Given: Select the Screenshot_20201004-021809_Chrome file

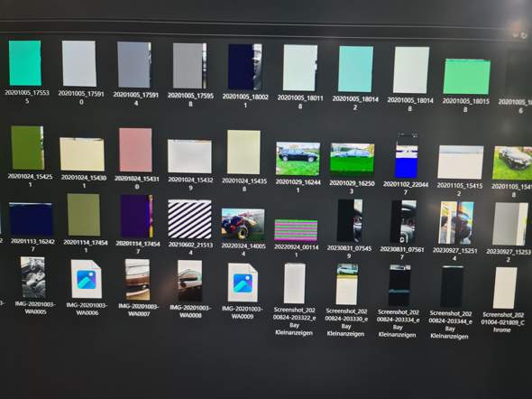Looking at the screenshot, I should tap(505, 288).
